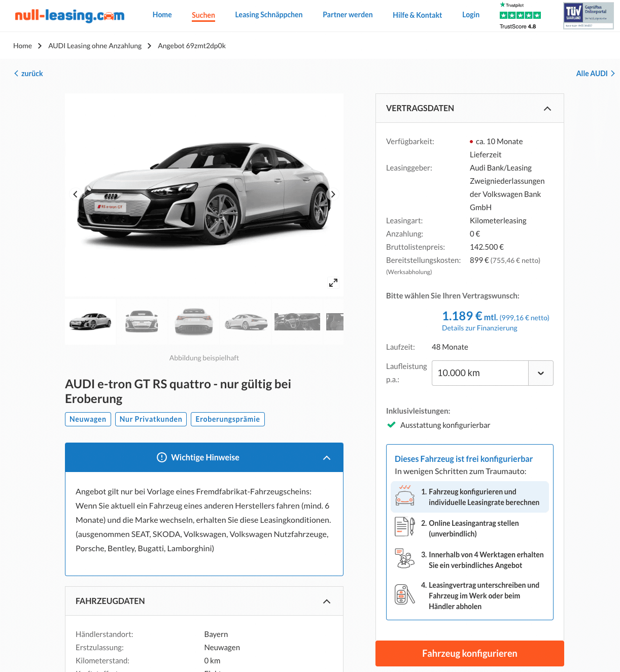Click the Nur Privatkunden tag
The height and width of the screenshot is (672, 620).
click(x=151, y=419)
